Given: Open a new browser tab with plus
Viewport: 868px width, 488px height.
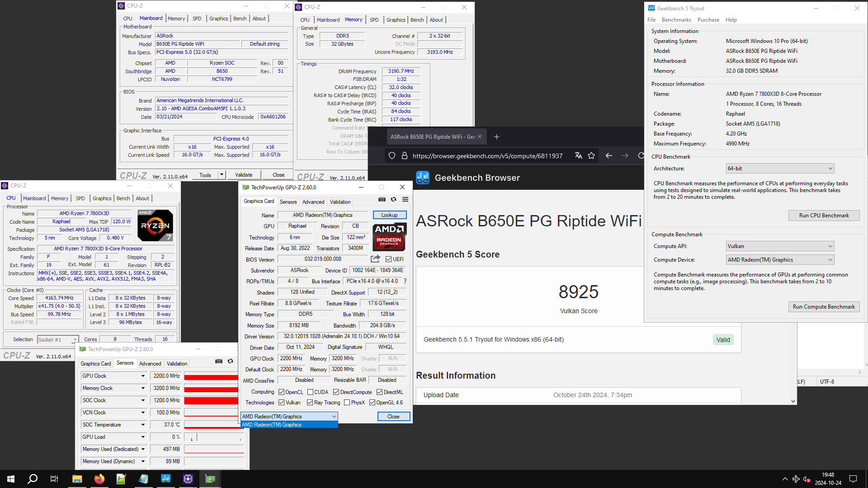Looking at the screenshot, I should [x=496, y=136].
